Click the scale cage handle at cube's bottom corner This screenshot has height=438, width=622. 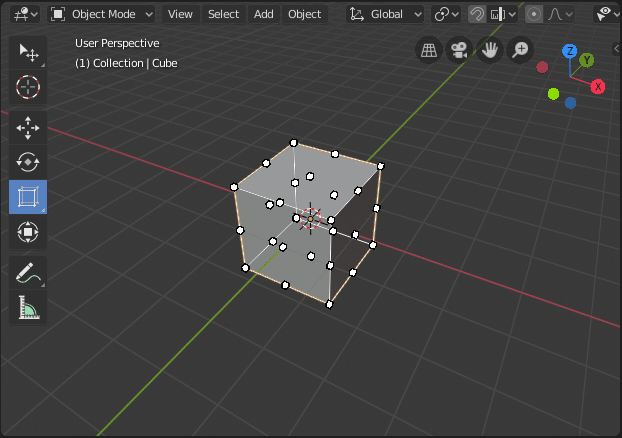[x=329, y=304]
